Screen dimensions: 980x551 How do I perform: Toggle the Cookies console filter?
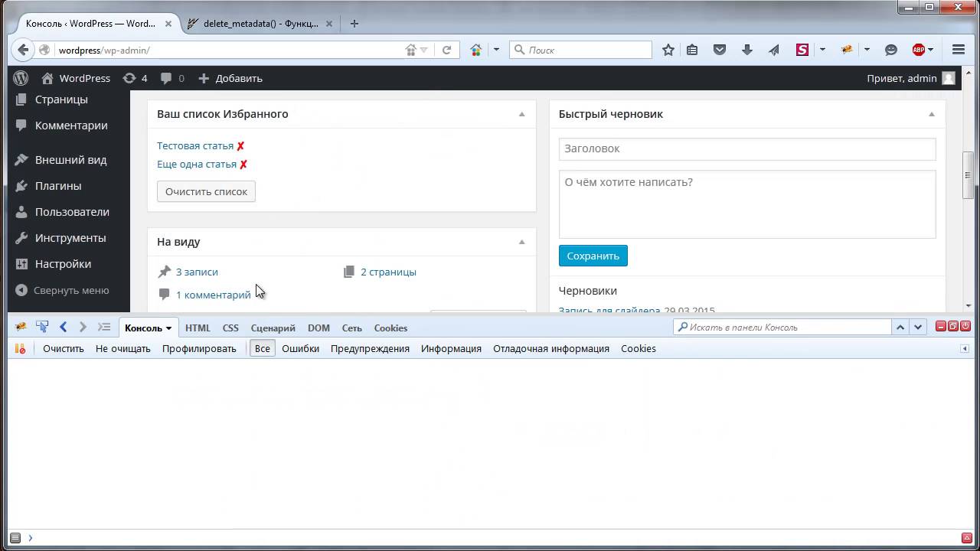tap(639, 348)
